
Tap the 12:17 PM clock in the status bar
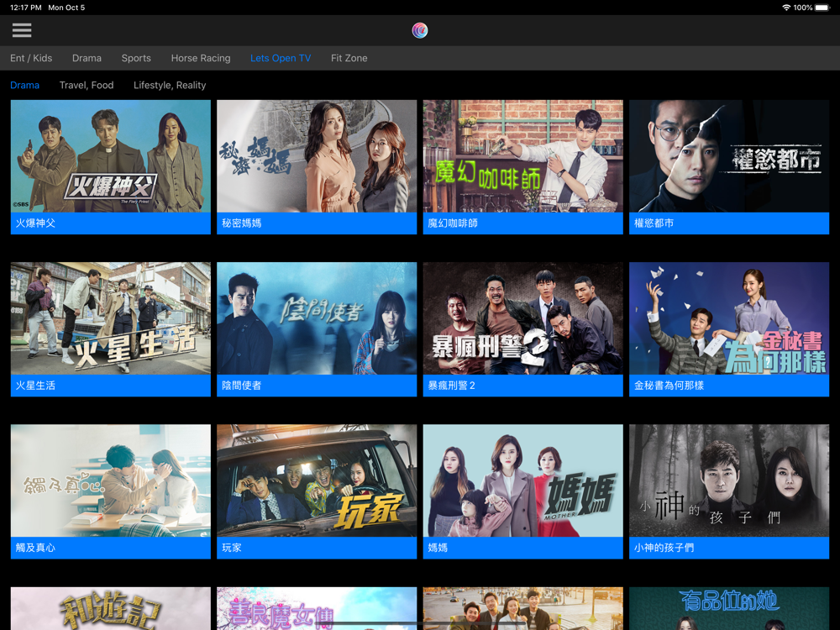[26, 8]
